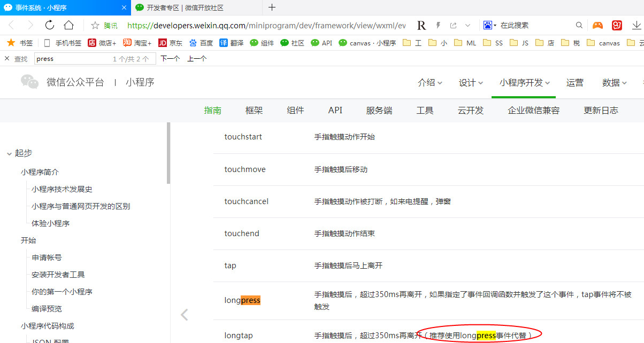Open the 微店+ bookmark
The height and width of the screenshot is (343, 644).
[x=102, y=43]
